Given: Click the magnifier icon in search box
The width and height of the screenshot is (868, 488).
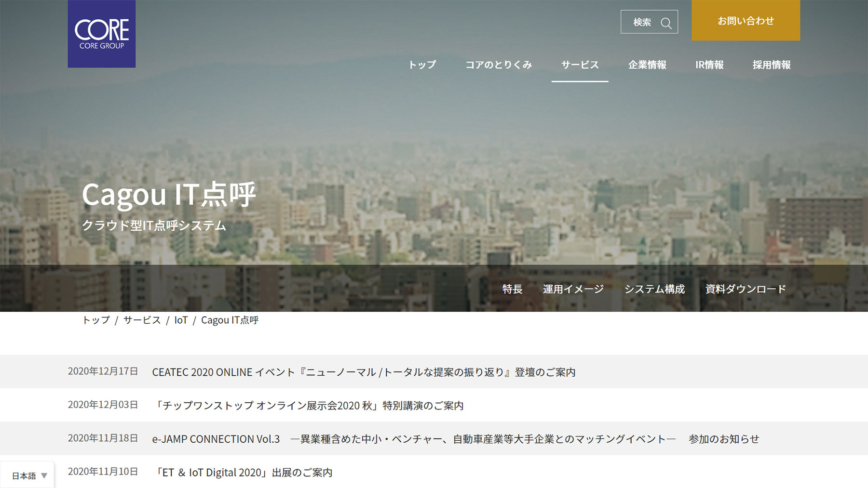Looking at the screenshot, I should coord(666,23).
